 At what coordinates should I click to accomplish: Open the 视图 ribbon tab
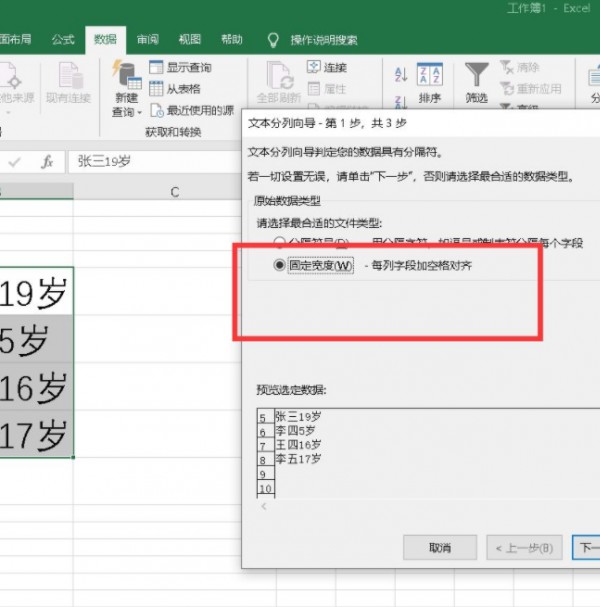point(190,39)
